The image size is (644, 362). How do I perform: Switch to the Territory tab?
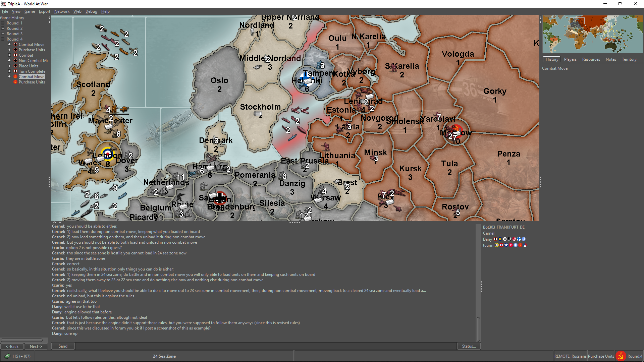(629, 59)
